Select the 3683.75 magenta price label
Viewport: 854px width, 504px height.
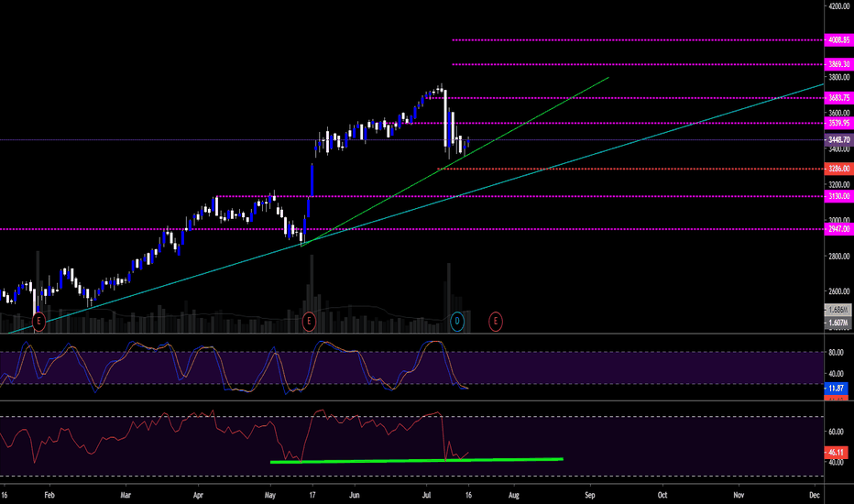tap(838, 98)
